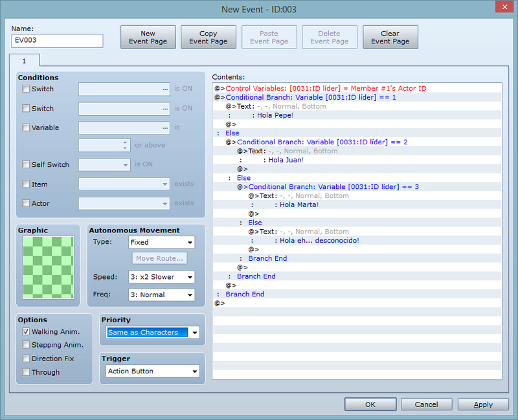Viewport: 518px width, 420px height.
Task: Check the Self Switch condition
Action: tap(26, 164)
